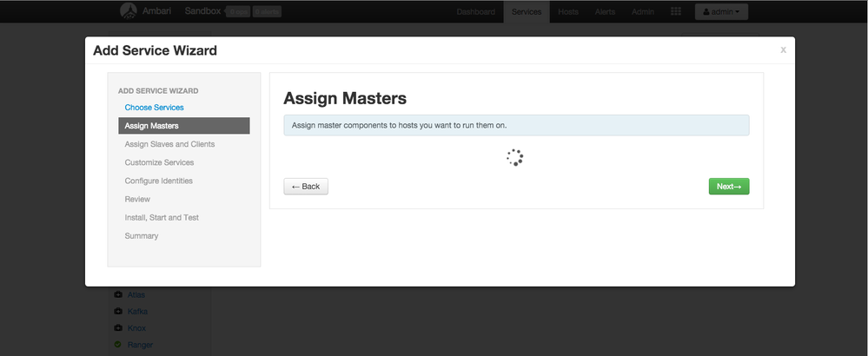Click the Atlas service status icon
Screen dimensions: 868x356
[117, 294]
